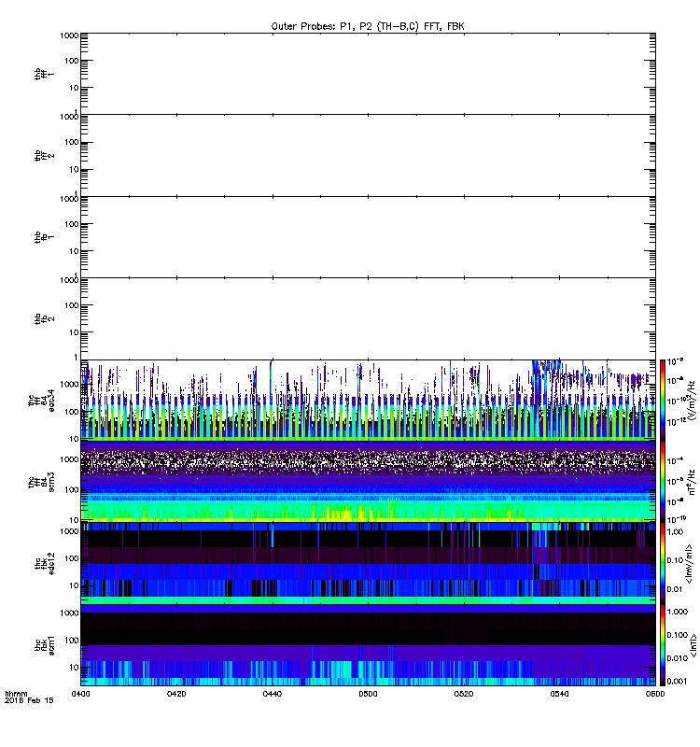
Task: Click the 'thc fff 64 scm3' axis label
Action: pos(41,482)
